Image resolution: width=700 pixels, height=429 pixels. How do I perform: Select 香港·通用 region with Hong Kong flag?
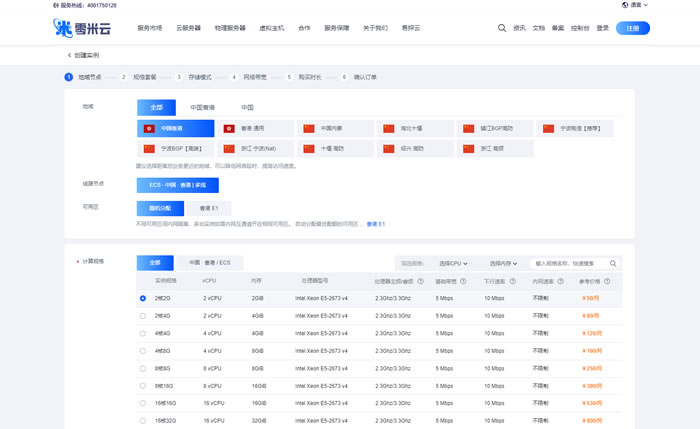pyautogui.click(x=256, y=128)
